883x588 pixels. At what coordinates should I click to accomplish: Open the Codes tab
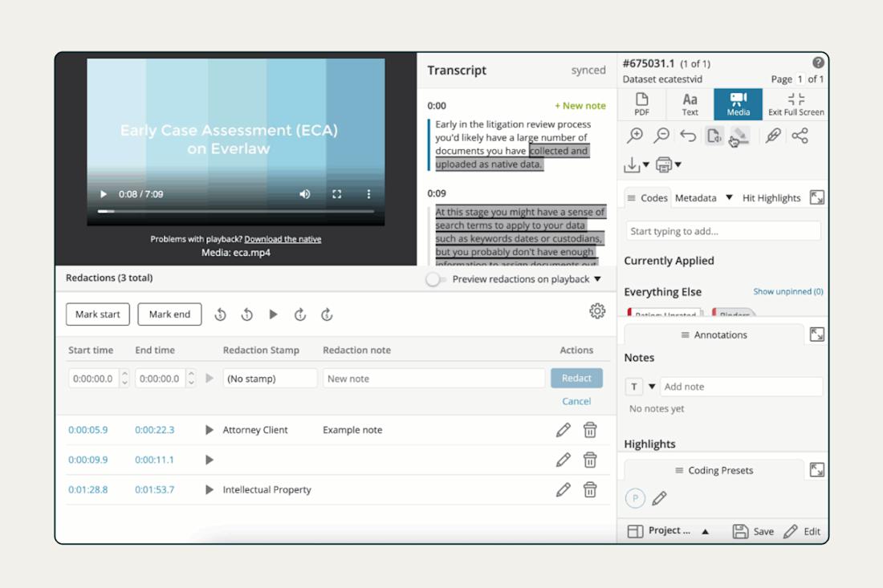tap(648, 198)
